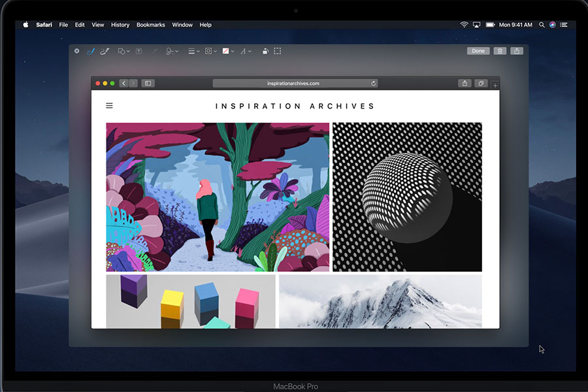Go forward in Safari window
The width and height of the screenshot is (588, 392).
click(x=133, y=83)
